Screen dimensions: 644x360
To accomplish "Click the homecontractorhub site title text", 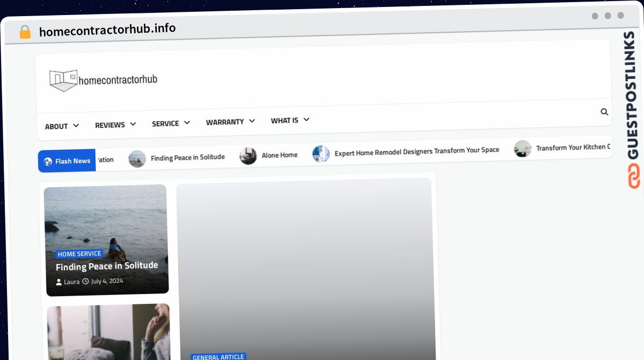I will coord(118,80).
